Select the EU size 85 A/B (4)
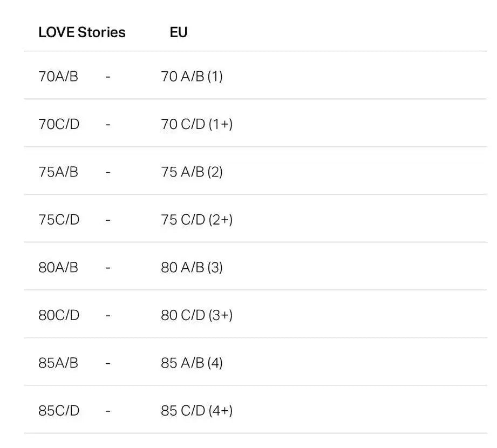 (x=192, y=363)
